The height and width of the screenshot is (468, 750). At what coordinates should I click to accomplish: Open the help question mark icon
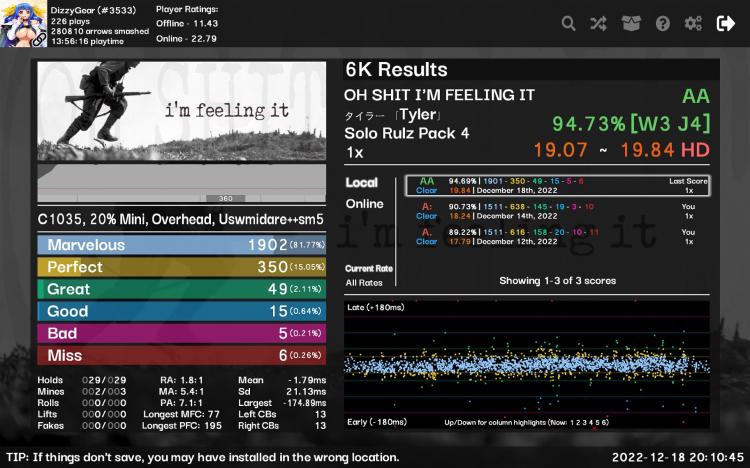tap(662, 23)
